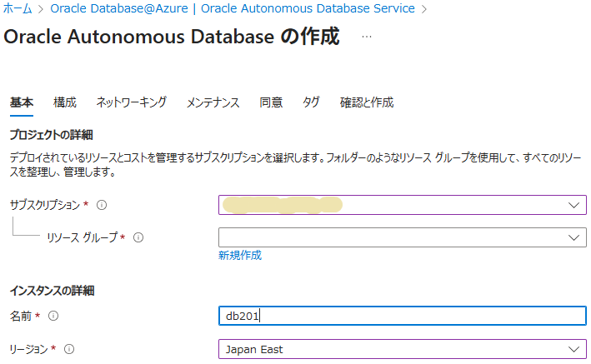Show info tooltip for 名前
Viewport: 591px width, 364px height.
coord(53,316)
